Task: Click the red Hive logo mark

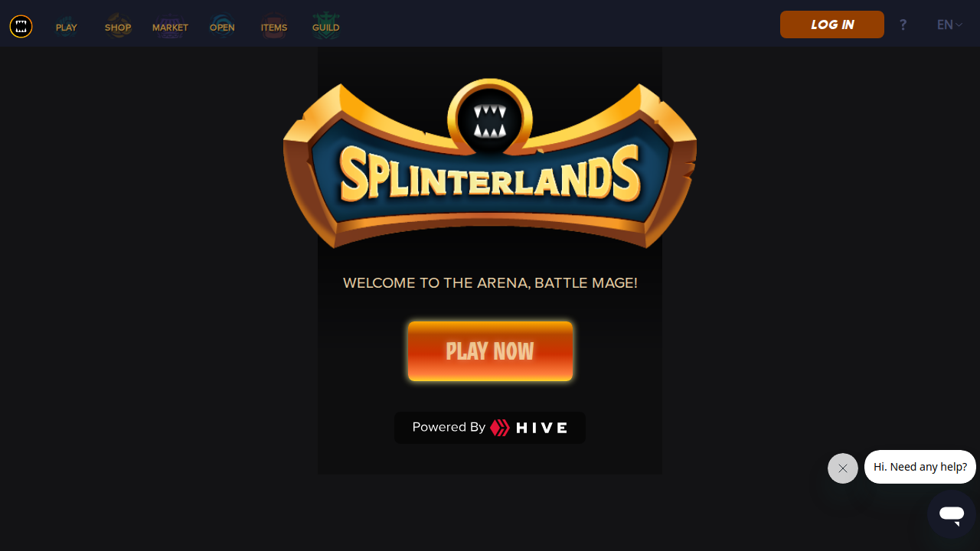Action: click(x=500, y=428)
